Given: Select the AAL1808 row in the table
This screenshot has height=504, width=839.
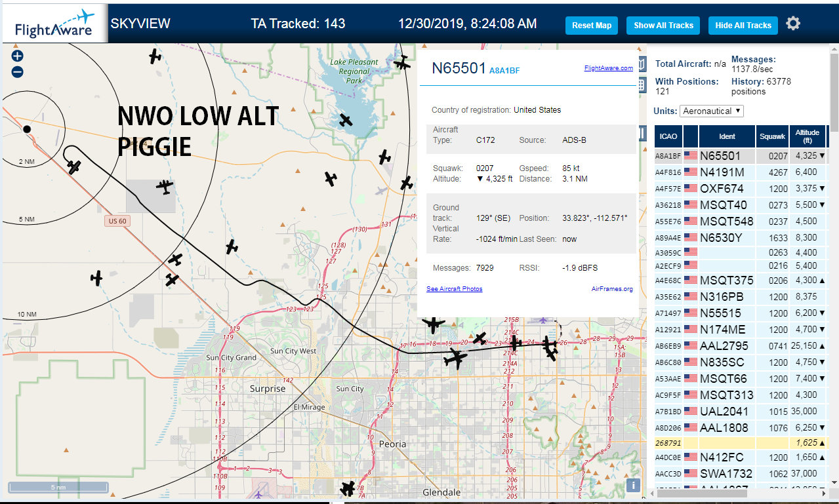Looking at the screenshot, I should (x=741, y=427).
